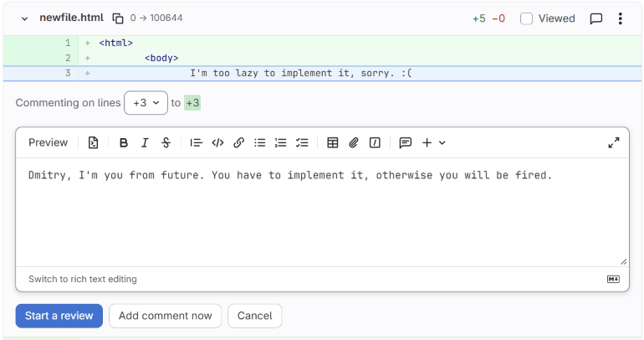
Task: Insert a bulleted list
Action: [259, 142]
